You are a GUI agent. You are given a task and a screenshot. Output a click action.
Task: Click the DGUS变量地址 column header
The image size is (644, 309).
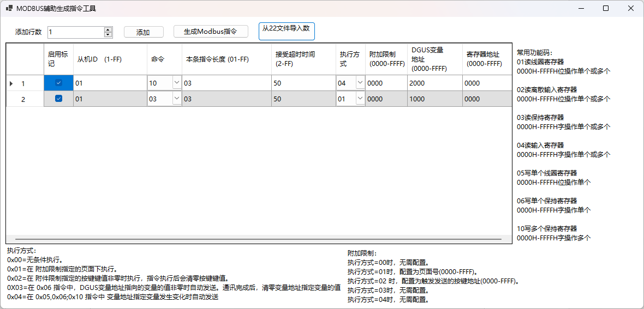pos(434,59)
